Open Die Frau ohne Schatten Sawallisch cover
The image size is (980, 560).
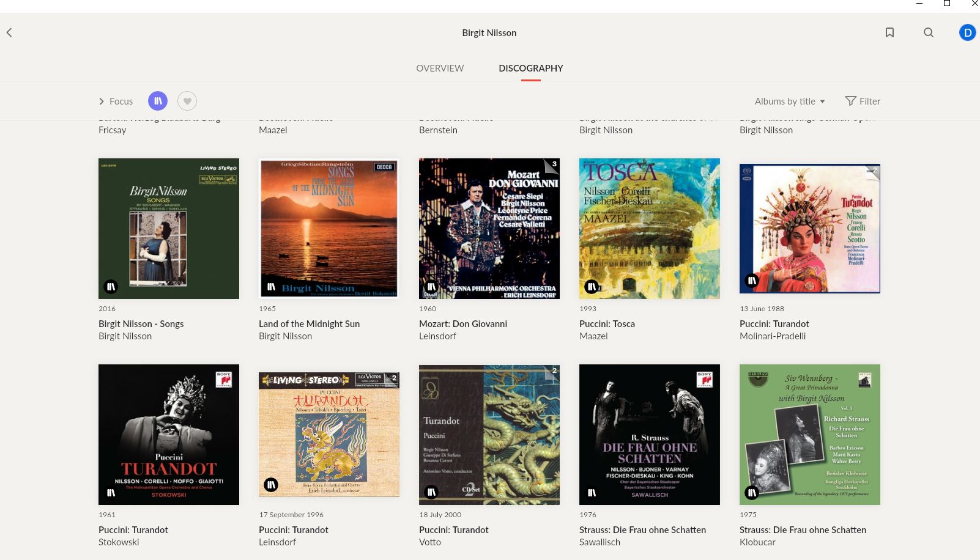(x=650, y=435)
